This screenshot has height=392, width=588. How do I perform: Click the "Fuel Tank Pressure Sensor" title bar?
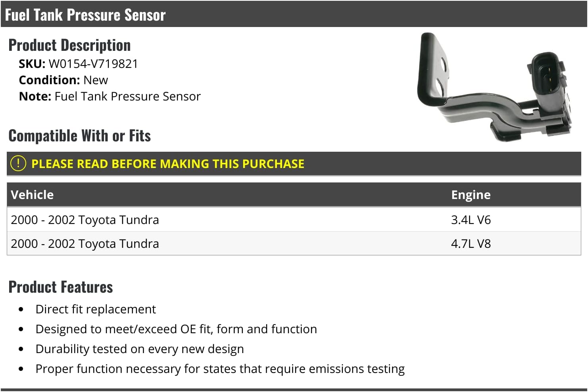click(x=85, y=15)
